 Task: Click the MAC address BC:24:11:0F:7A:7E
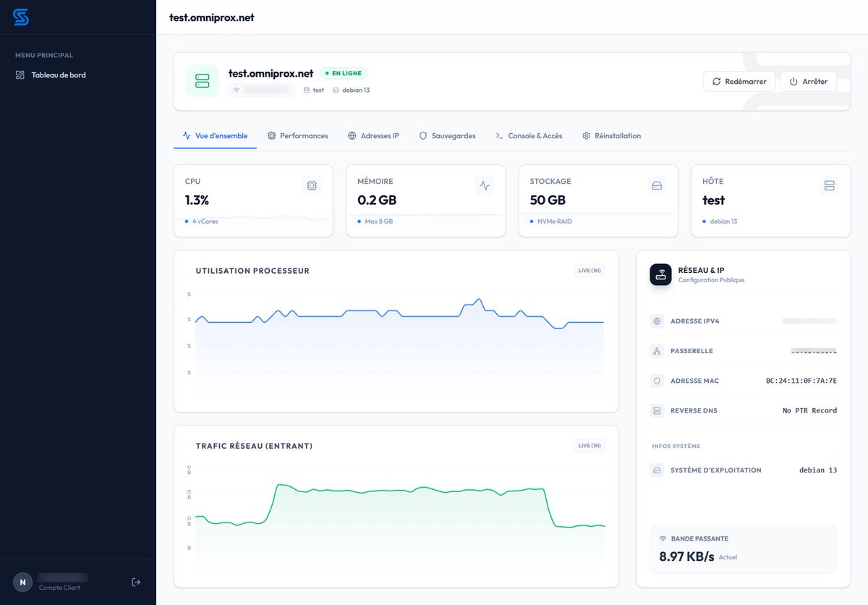coord(801,381)
